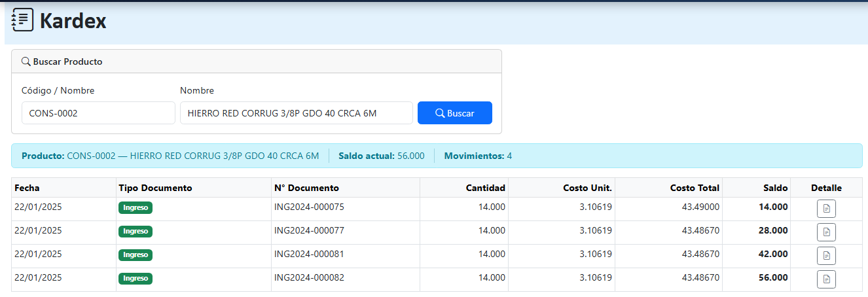Select the Tipo Documento column header
This screenshot has height=297, width=868.
pyautogui.click(x=155, y=188)
